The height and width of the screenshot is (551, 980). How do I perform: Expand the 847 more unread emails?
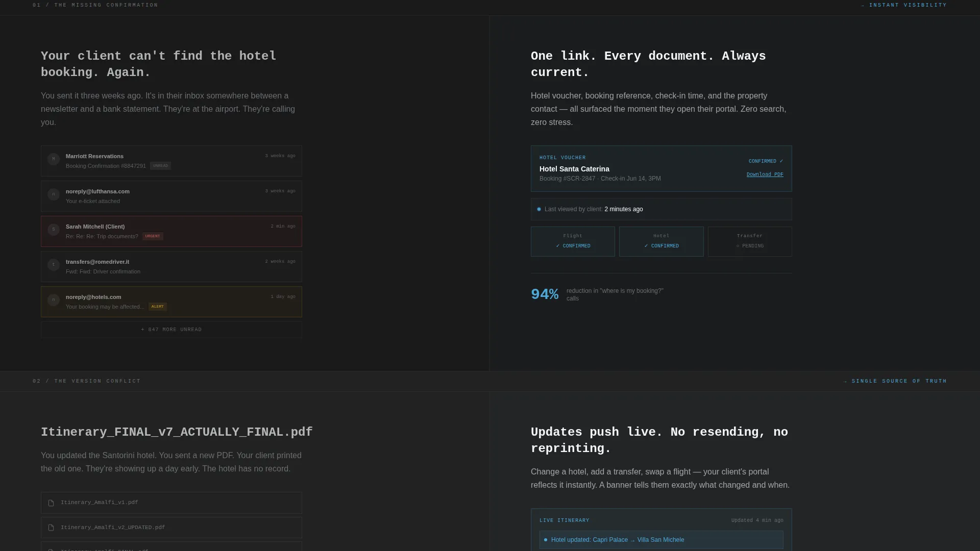171,330
